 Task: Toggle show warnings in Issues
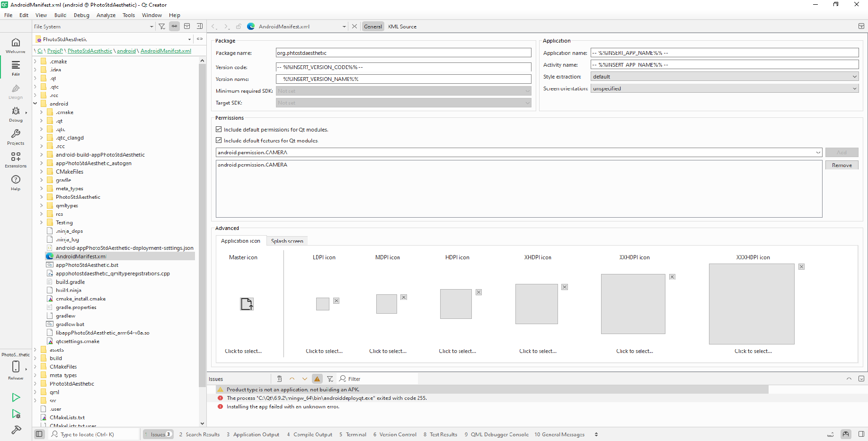[x=317, y=379]
